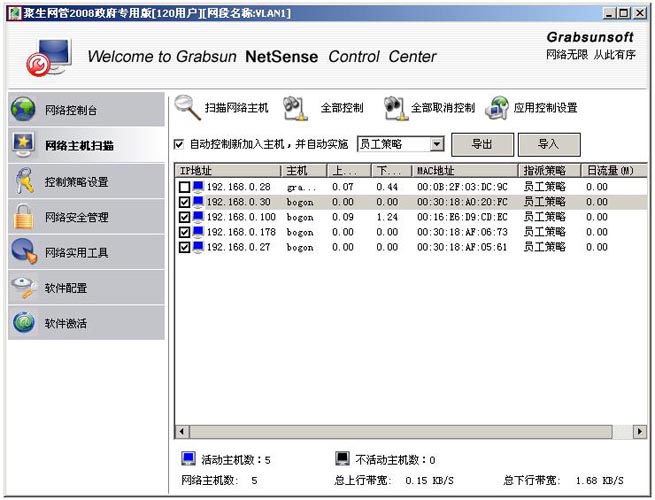
Task: Click the title bar application icon
Action: [14, 13]
